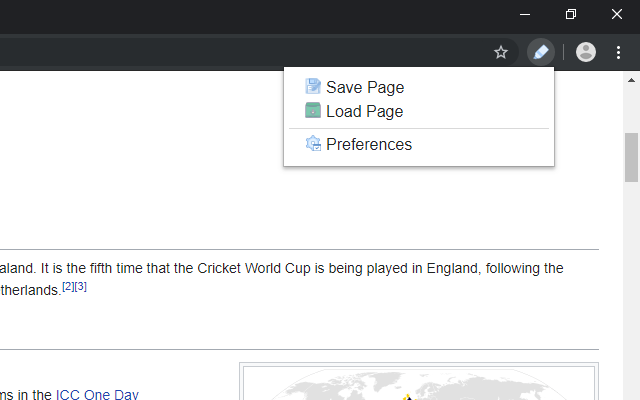This screenshot has width=640, height=400.
Task: Click the Preferences gear icon
Action: (x=313, y=144)
